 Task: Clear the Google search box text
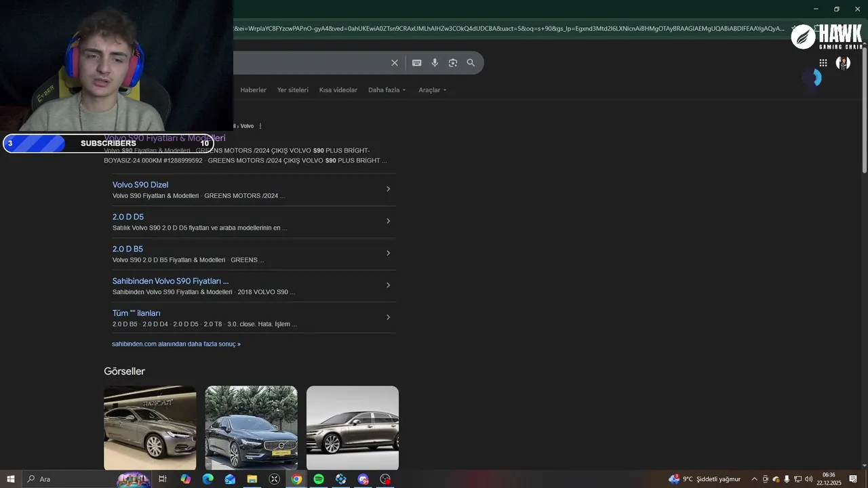(x=394, y=63)
